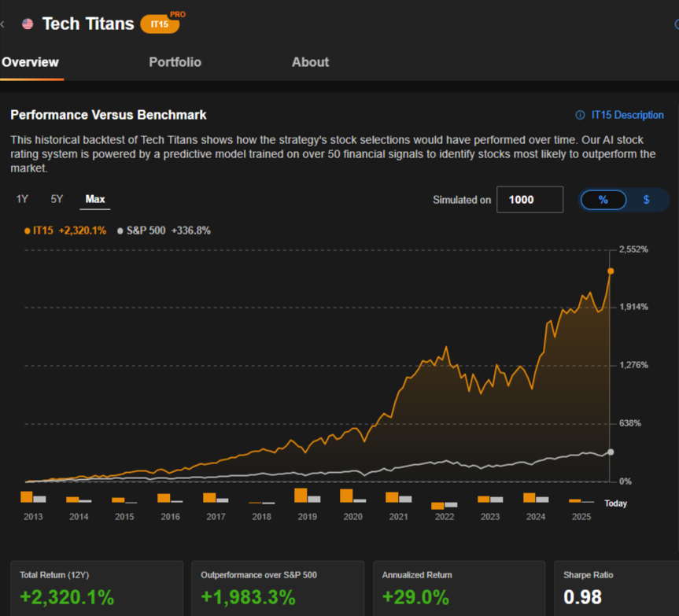
Task: Click the Simulated on amount field
Action: click(x=529, y=200)
